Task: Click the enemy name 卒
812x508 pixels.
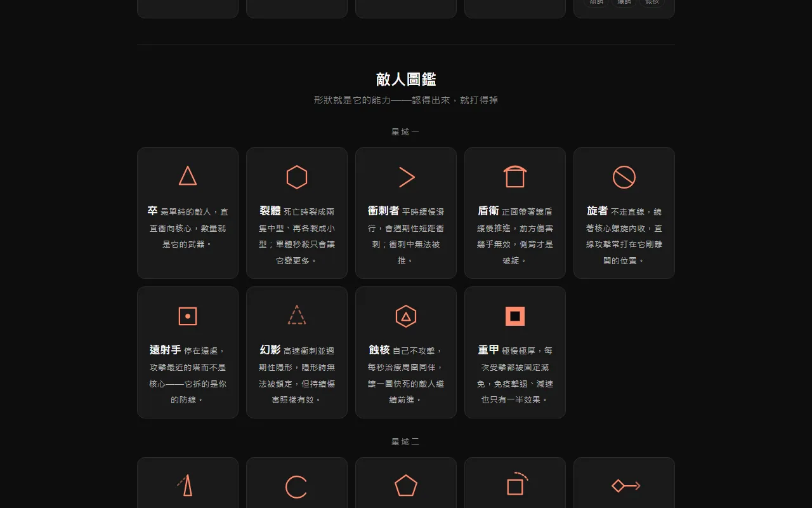Action: tap(152, 211)
